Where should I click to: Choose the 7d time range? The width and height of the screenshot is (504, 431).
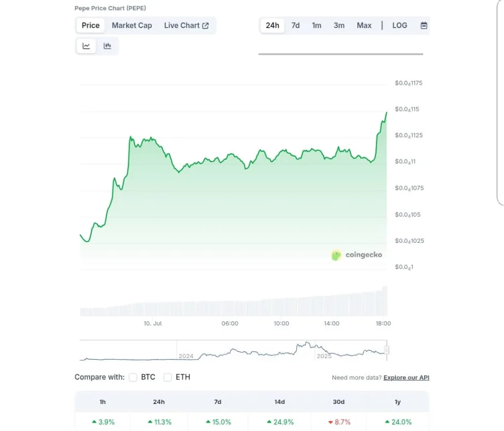(295, 26)
